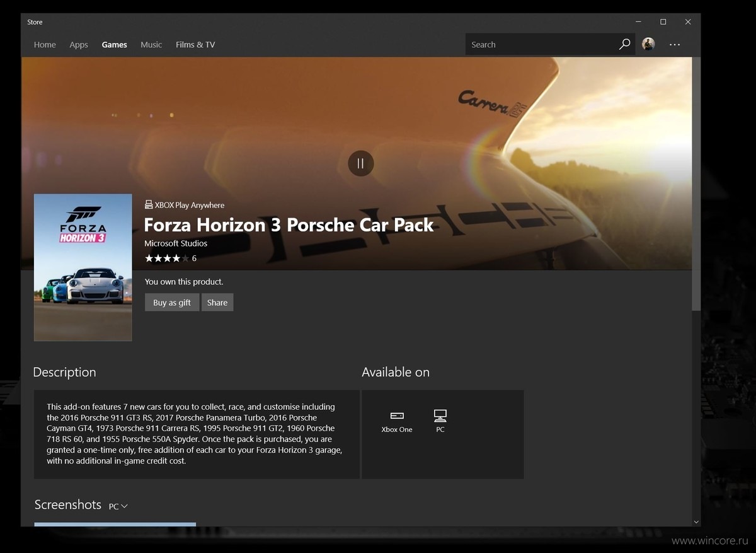Expand the Screenshots PC dropdown
Image resolution: width=756 pixels, height=553 pixels.
pyautogui.click(x=118, y=506)
